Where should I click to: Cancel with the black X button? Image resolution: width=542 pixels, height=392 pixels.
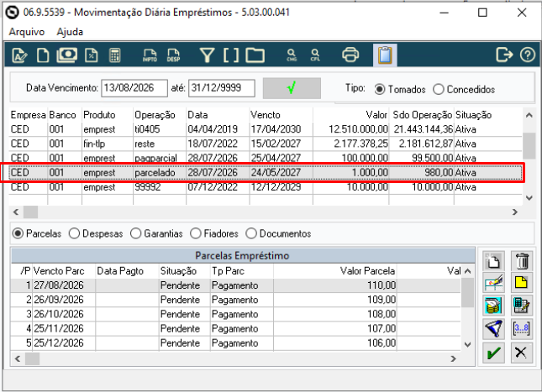pos(522,353)
